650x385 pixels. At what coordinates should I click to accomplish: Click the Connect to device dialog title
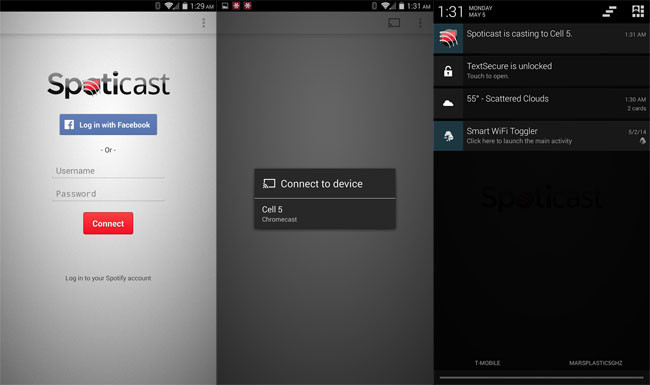pos(321,184)
